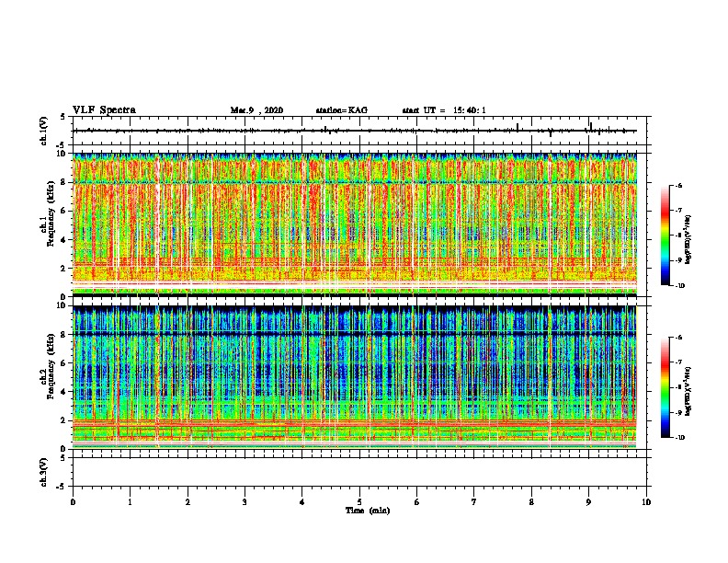
Task: Click the "ch.2 Frequency (kHz)" axis label
Action: point(48,366)
